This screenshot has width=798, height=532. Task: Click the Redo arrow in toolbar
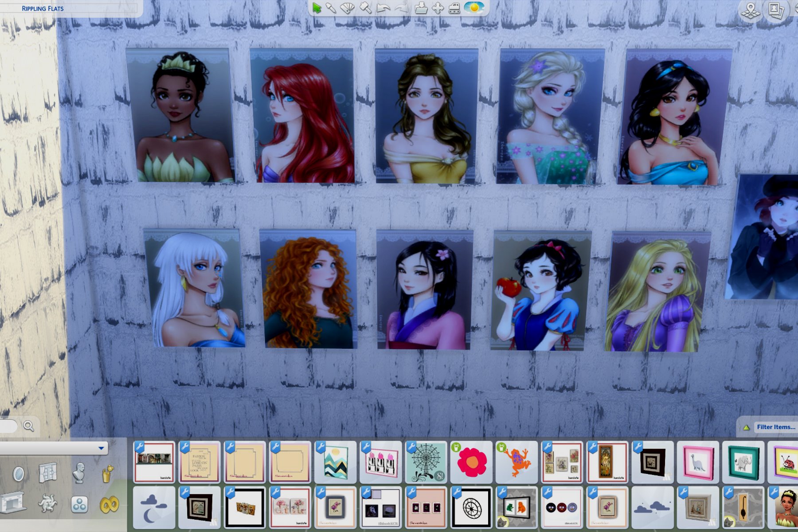pyautogui.click(x=401, y=8)
